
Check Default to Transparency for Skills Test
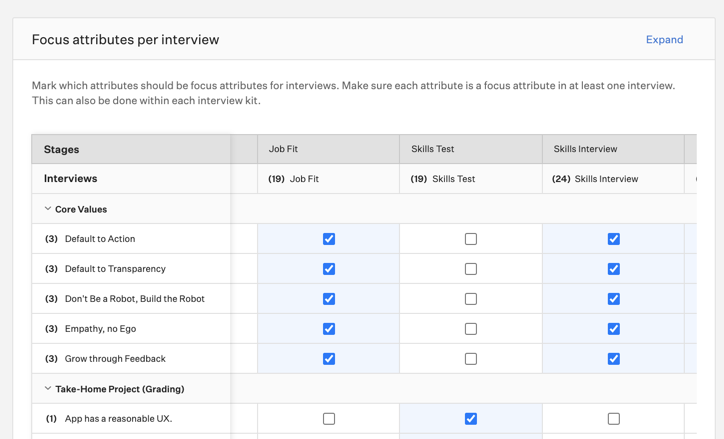click(x=471, y=269)
